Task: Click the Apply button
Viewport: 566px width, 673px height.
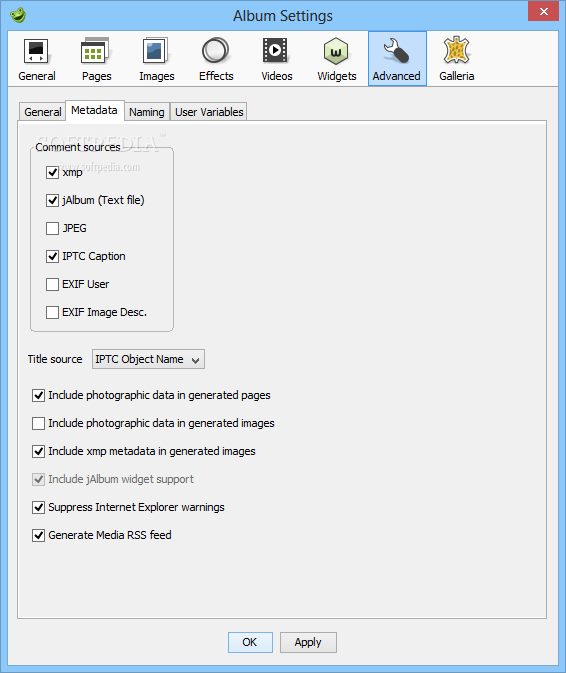Action: (308, 643)
